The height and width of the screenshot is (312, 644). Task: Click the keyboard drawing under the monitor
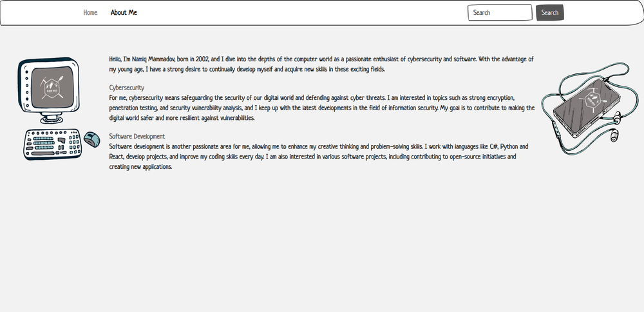click(x=52, y=144)
